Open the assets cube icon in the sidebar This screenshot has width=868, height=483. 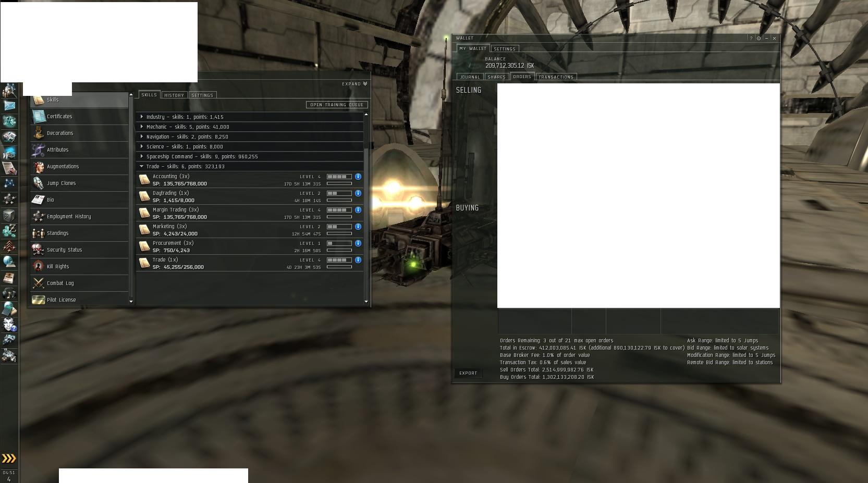click(9, 215)
